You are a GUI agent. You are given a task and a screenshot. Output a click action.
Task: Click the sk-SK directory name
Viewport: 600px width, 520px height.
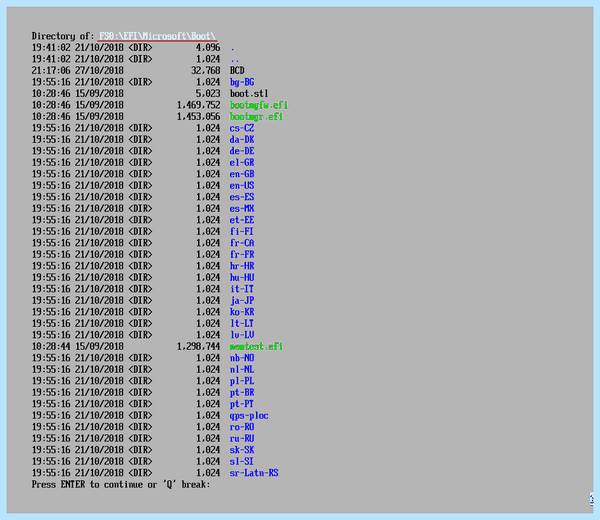[242, 450]
